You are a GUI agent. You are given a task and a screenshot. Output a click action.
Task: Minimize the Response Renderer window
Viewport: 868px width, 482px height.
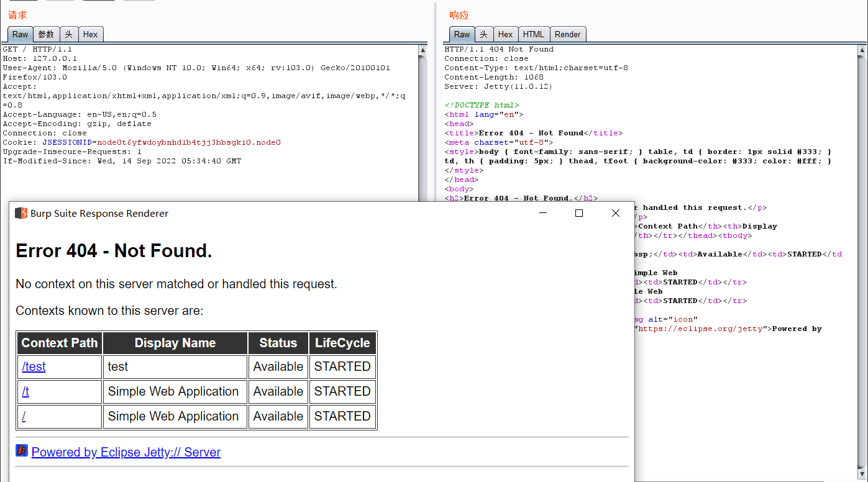543,213
